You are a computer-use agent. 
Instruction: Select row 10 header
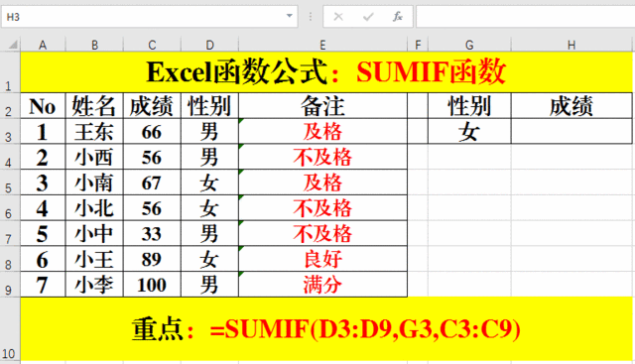(x=10, y=329)
